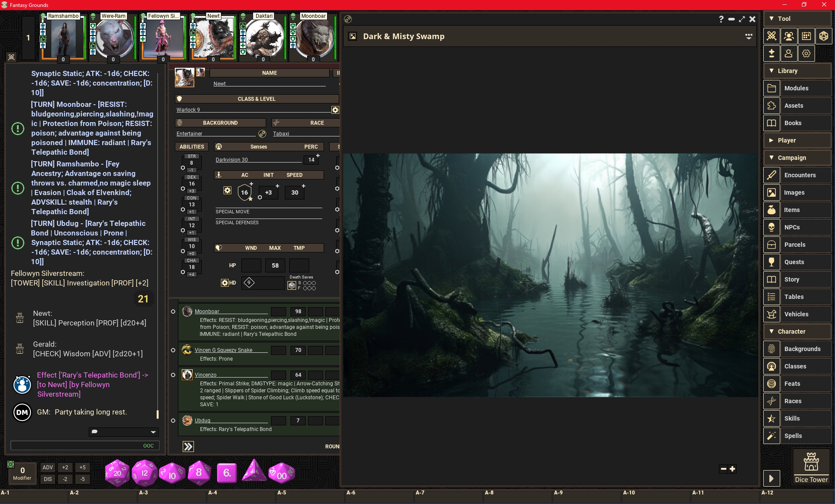The width and height of the screenshot is (835, 504).
Task: Toggle the ADV modifier button
Action: [48, 468]
